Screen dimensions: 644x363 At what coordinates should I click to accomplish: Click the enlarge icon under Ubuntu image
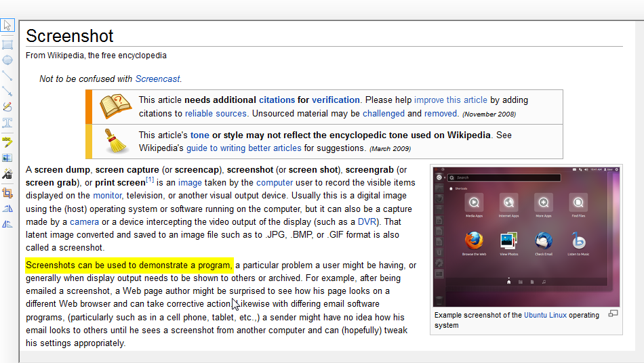[x=613, y=314]
